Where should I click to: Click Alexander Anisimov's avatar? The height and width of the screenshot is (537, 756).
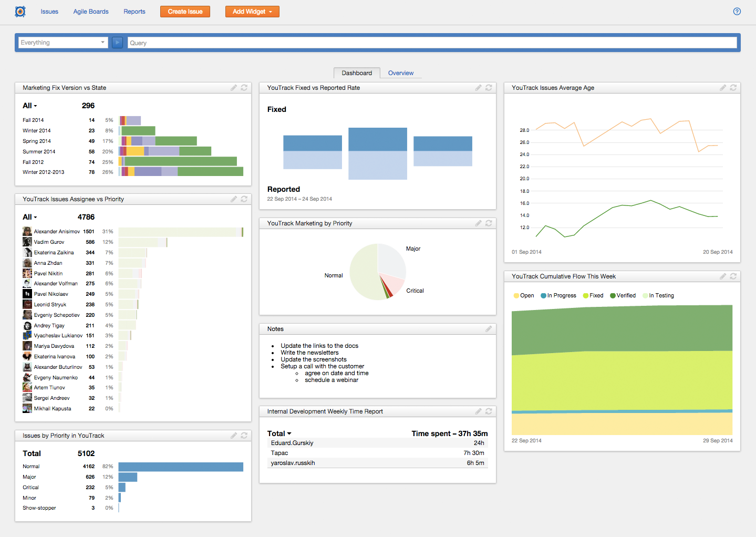(x=27, y=232)
